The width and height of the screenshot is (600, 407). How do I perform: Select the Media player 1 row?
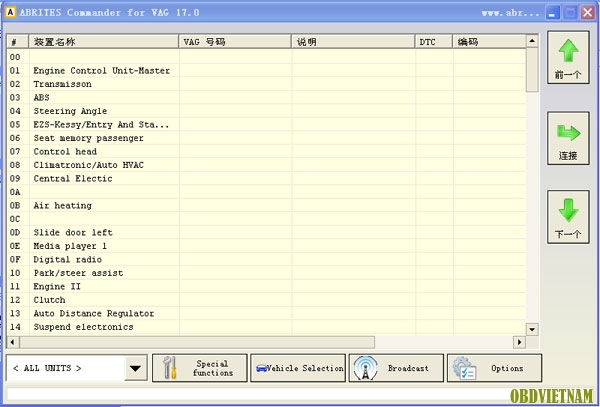(x=266, y=246)
